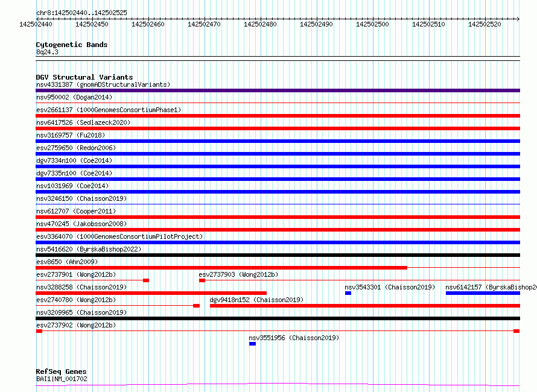The image size is (537, 392).
Task: Click the RefSeq Genes track title
Action: coord(61,371)
